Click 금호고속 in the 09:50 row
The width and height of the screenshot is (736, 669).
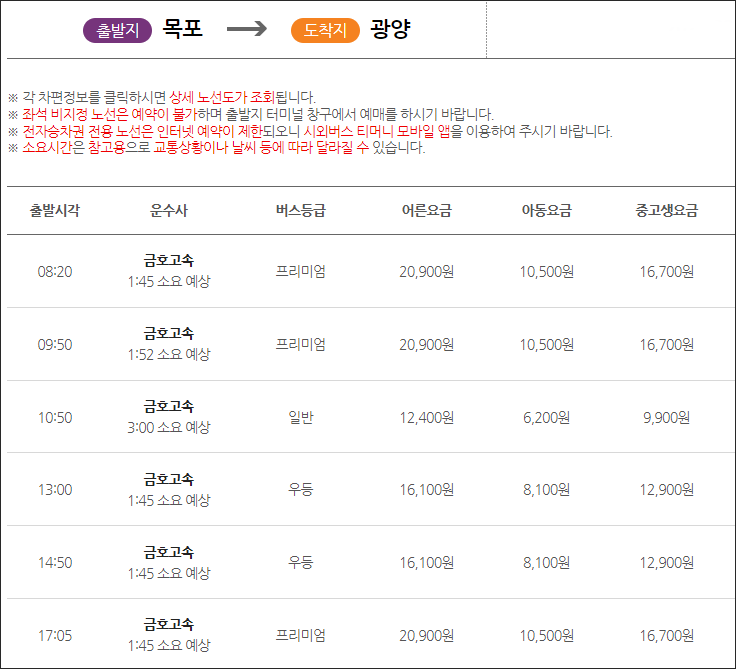coord(169,333)
